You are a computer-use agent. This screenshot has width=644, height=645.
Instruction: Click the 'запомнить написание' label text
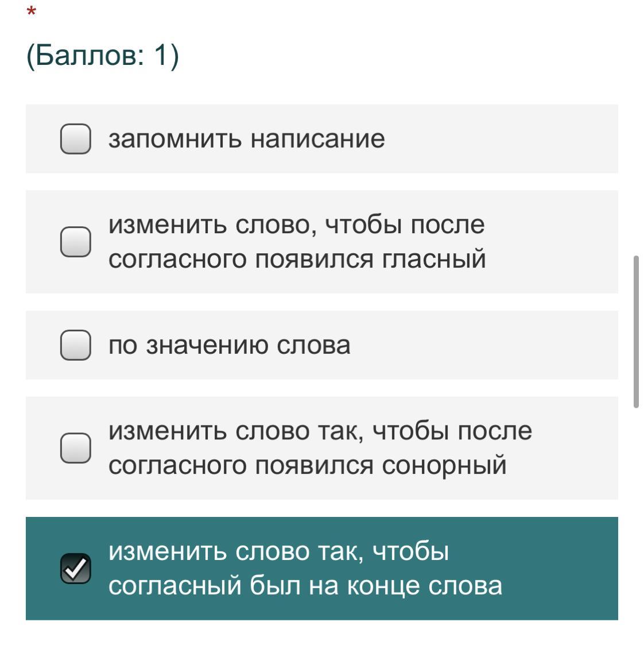(246, 139)
